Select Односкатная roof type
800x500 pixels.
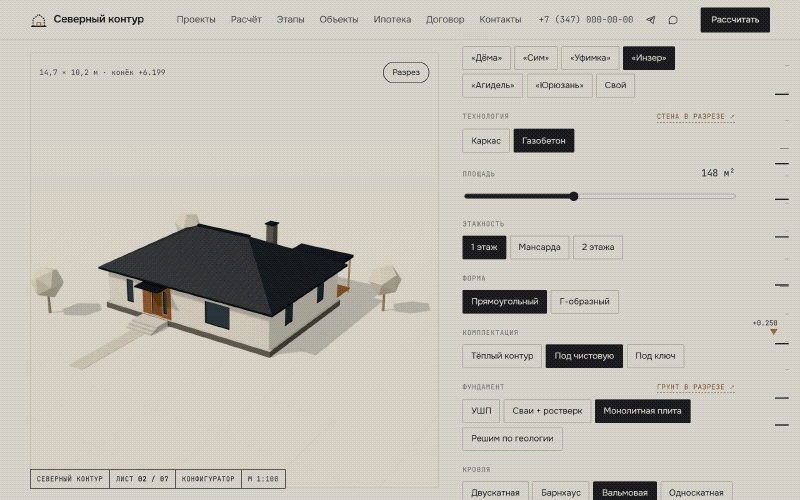pos(696,492)
